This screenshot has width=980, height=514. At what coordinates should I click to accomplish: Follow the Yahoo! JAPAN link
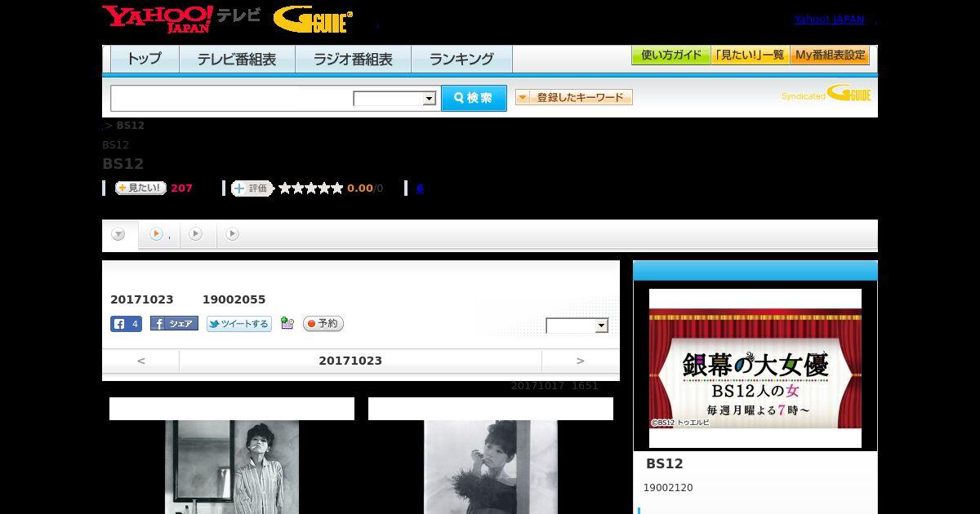(829, 20)
